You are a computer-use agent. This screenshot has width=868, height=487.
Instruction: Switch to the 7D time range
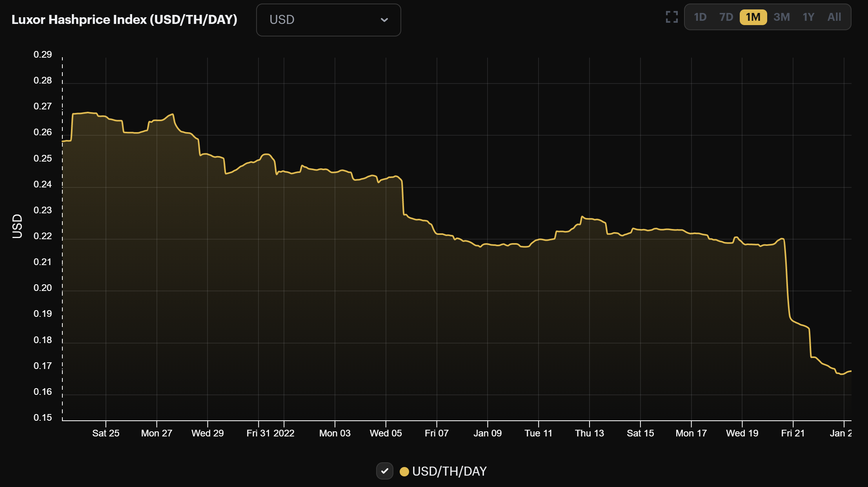click(x=726, y=17)
